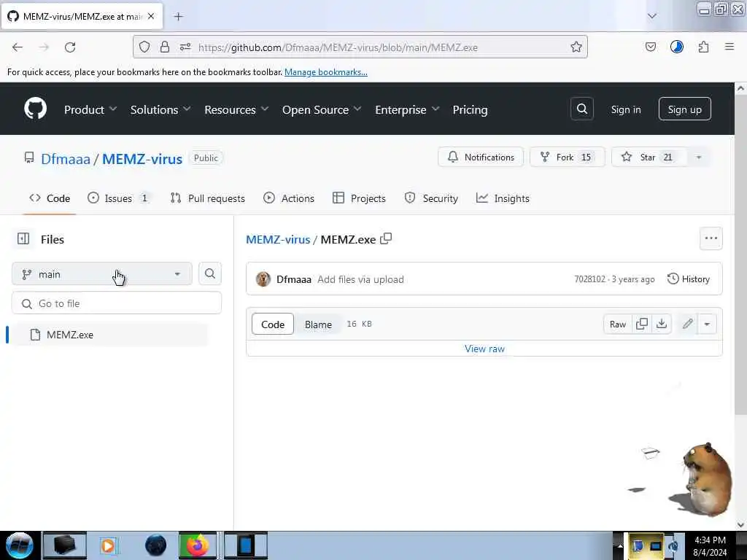Open more edit options dropdown arrow
The image size is (747, 560).
[x=707, y=324]
